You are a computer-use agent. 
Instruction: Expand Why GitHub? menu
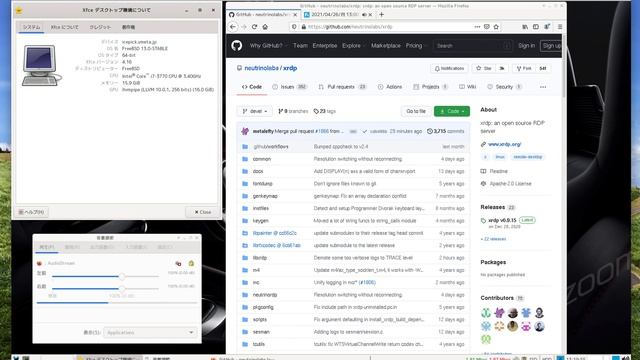click(268, 46)
